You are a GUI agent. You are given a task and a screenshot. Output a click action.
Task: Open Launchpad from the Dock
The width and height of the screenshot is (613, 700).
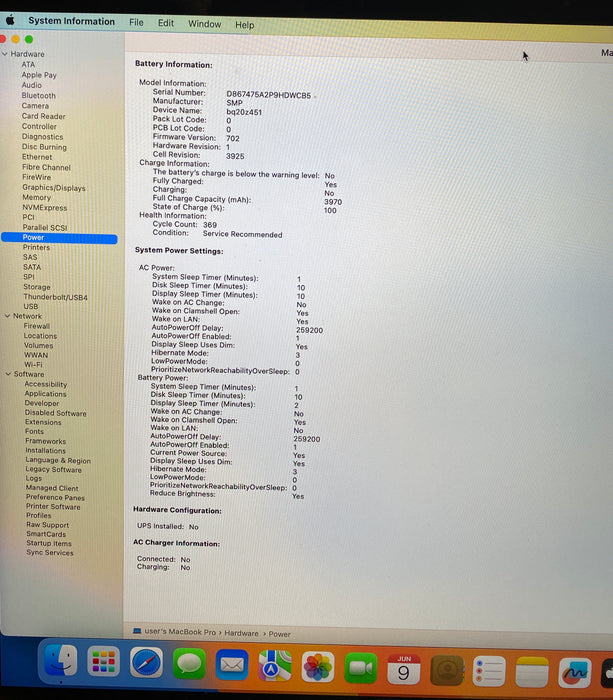(x=103, y=661)
